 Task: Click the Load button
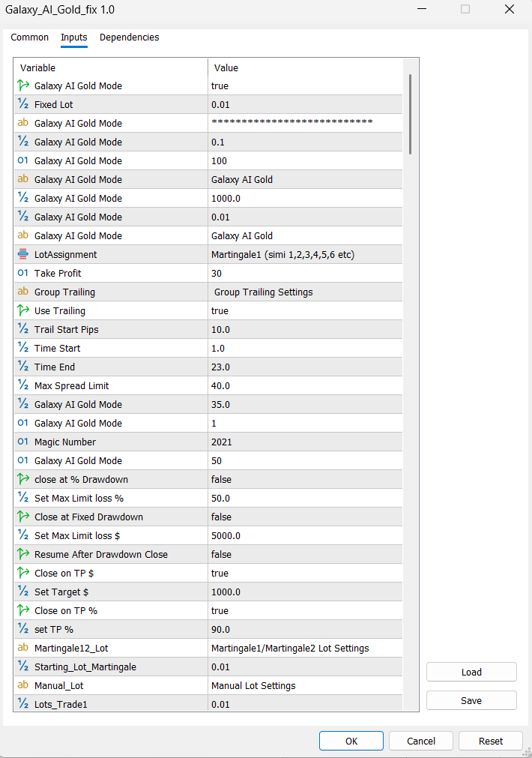click(471, 673)
